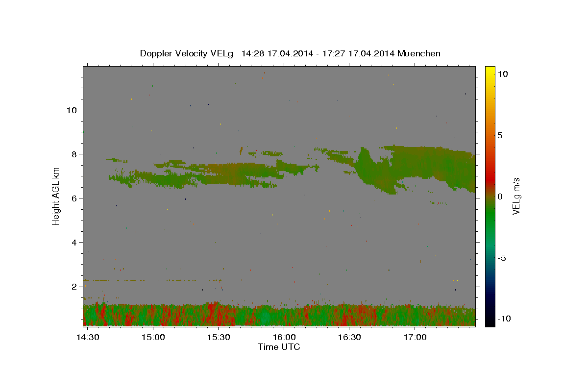Click the large green cloud near 17:00
The image size is (588, 392).
pos(416,169)
